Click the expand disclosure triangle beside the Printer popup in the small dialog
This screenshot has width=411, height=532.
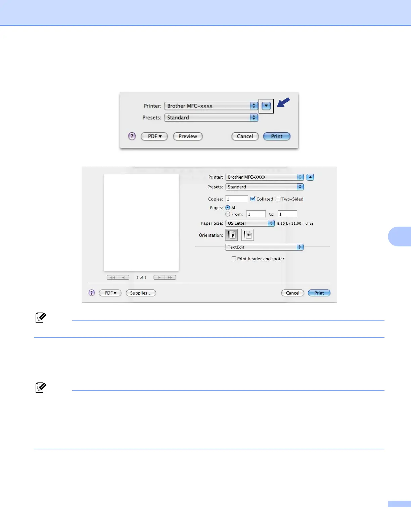pyautogui.click(x=266, y=106)
